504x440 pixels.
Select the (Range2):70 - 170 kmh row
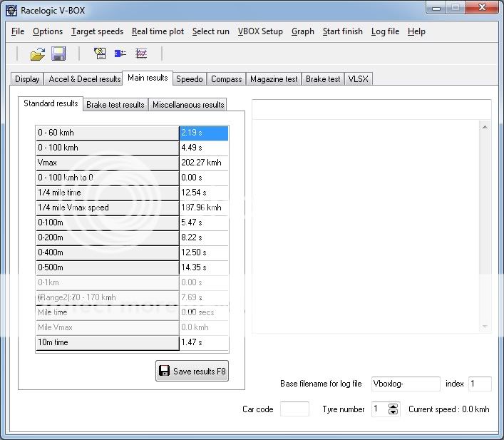pos(107,297)
